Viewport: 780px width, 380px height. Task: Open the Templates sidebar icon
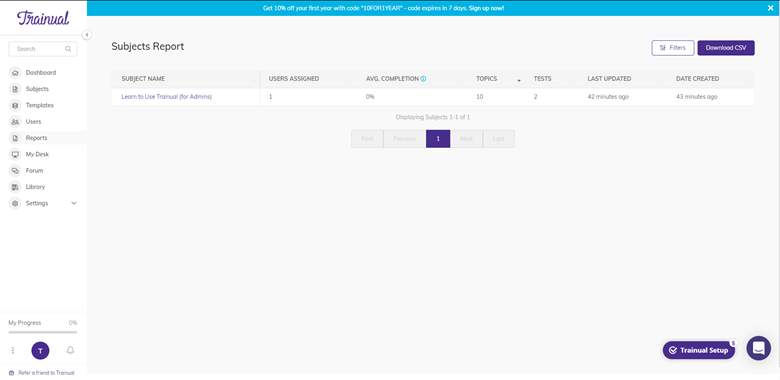point(15,105)
